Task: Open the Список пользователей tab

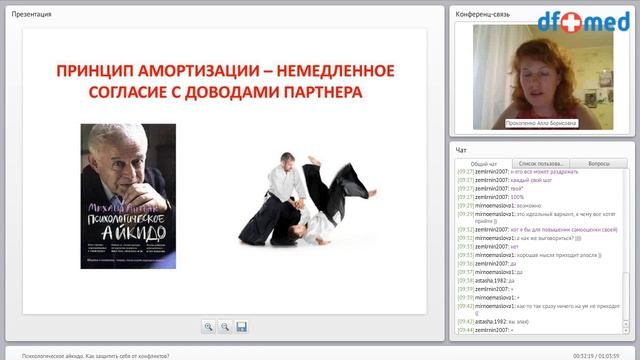Action: point(541,163)
